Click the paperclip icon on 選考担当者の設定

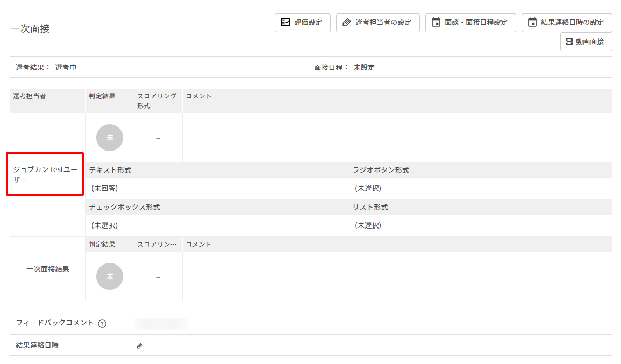(347, 23)
